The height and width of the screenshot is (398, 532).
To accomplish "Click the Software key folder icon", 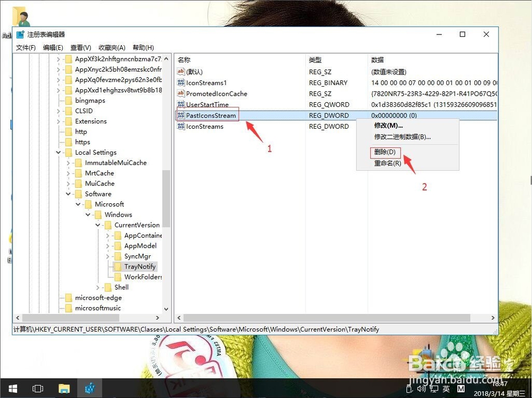I will click(x=78, y=194).
